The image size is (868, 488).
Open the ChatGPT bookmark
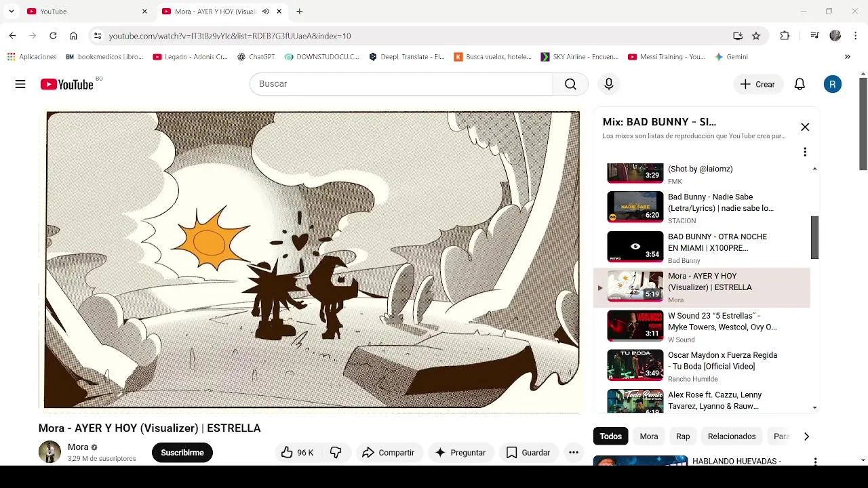256,57
